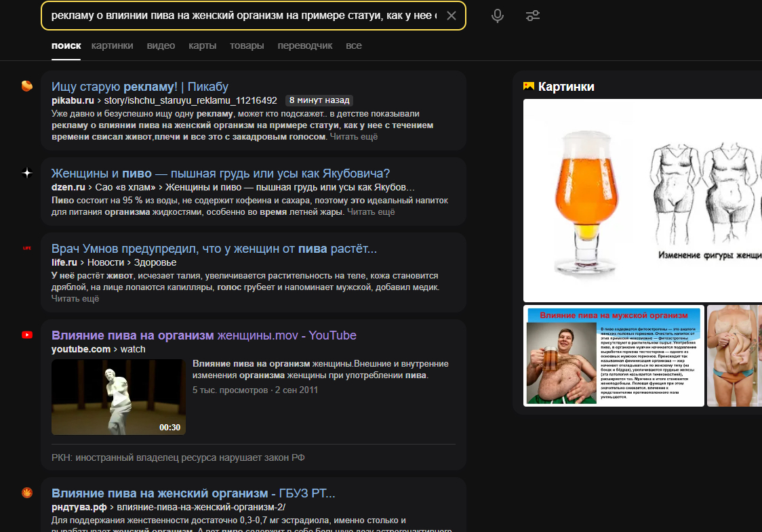The height and width of the screenshot is (532, 762).
Task: Switch to the картинки tab
Action: 113,45
